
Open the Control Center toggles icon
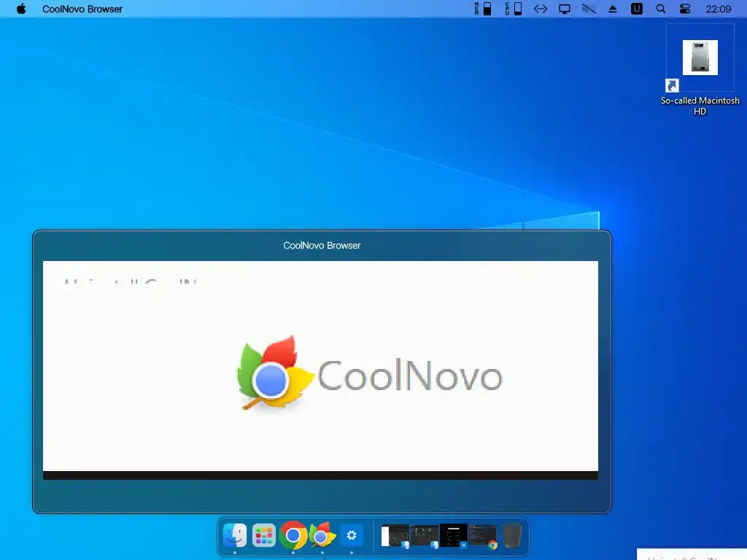(x=685, y=9)
